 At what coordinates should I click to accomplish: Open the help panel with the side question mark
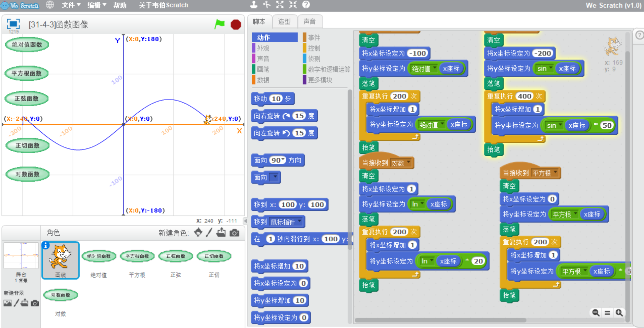(639, 35)
